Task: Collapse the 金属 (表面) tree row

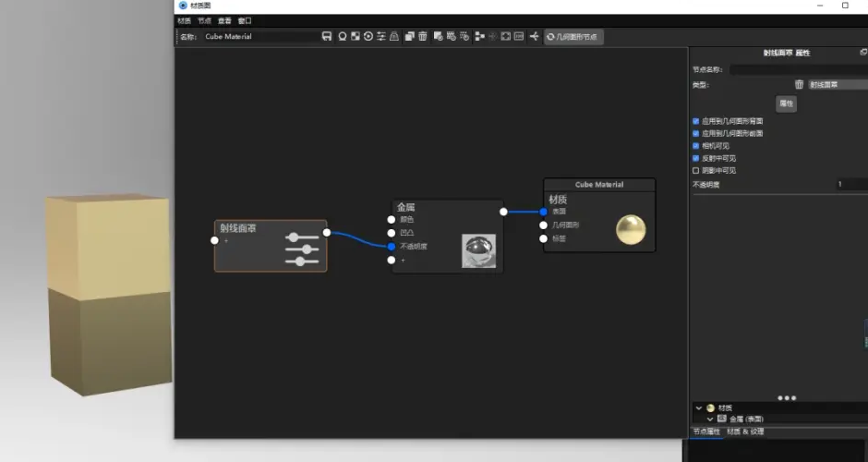Action: 710,419
